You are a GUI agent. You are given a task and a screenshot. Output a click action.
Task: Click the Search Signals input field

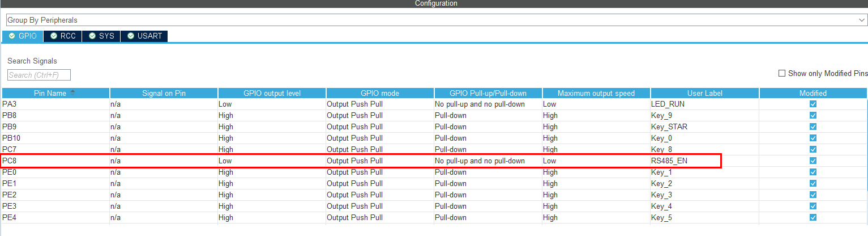tap(39, 75)
